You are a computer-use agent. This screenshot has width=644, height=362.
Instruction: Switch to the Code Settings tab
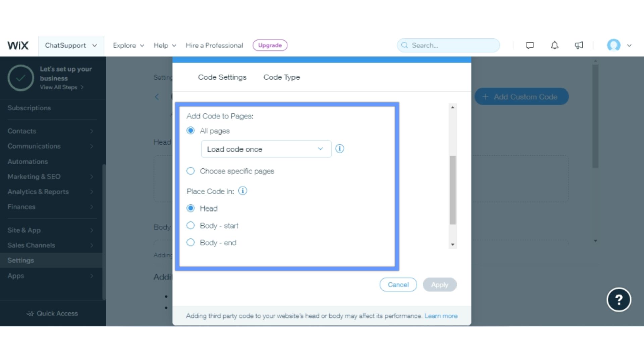(222, 77)
